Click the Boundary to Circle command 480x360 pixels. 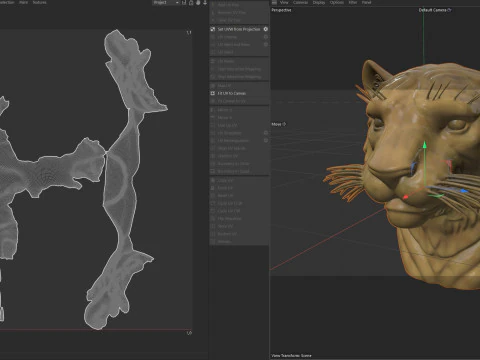point(239,163)
